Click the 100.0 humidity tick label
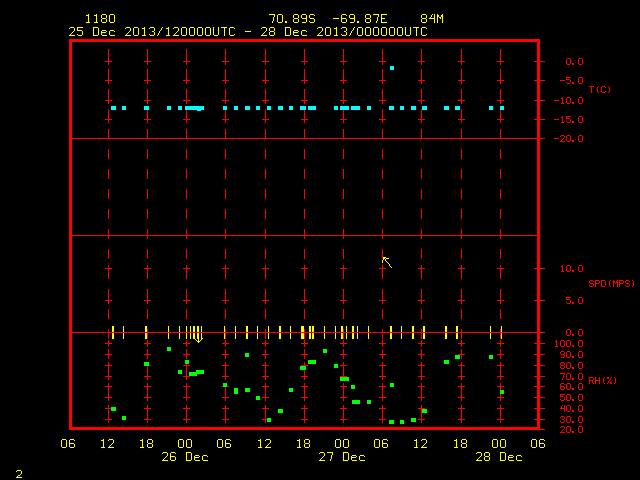 click(x=569, y=344)
